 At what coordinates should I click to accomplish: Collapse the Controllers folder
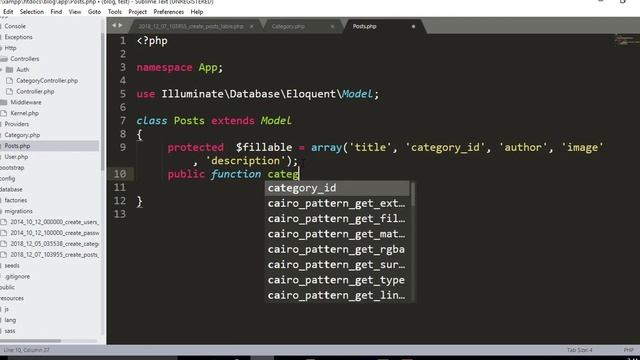[x=24, y=59]
